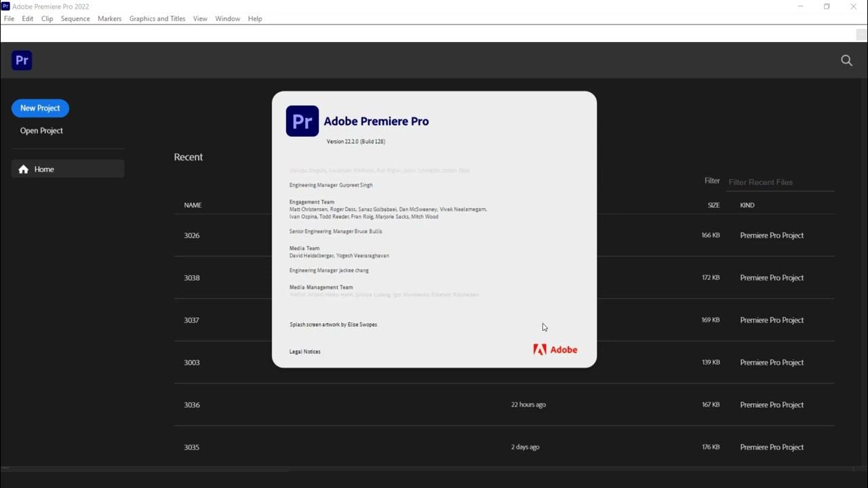868x488 pixels.
Task: Open recent project 3003
Action: click(192, 363)
